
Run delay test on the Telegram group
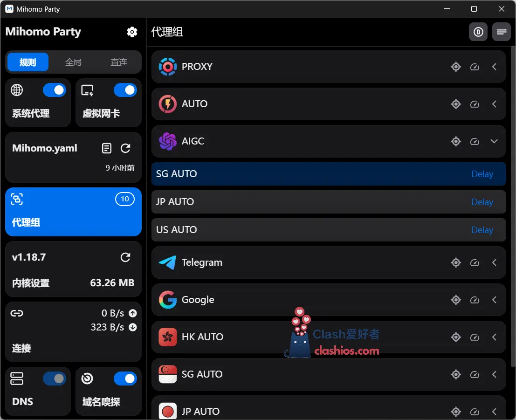click(x=475, y=262)
